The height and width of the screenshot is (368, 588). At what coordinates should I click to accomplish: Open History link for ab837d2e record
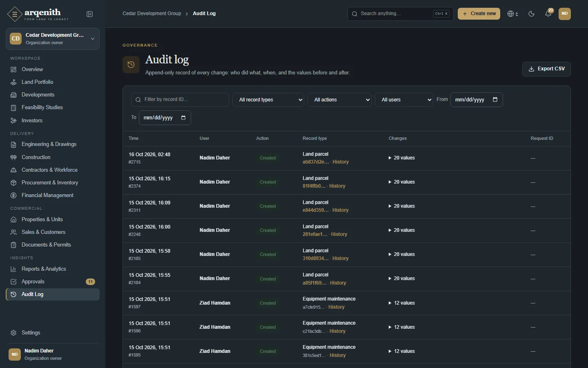click(341, 162)
